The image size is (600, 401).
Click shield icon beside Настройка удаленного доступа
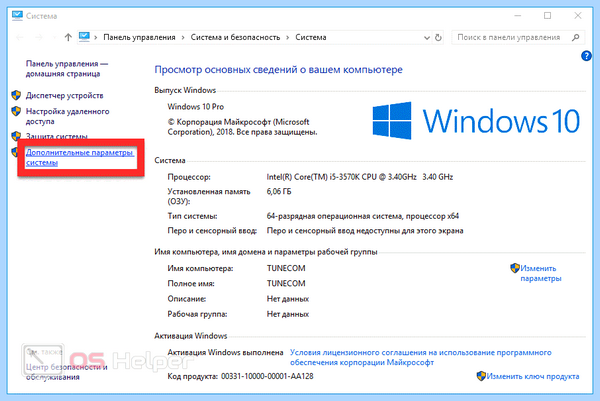(x=16, y=111)
